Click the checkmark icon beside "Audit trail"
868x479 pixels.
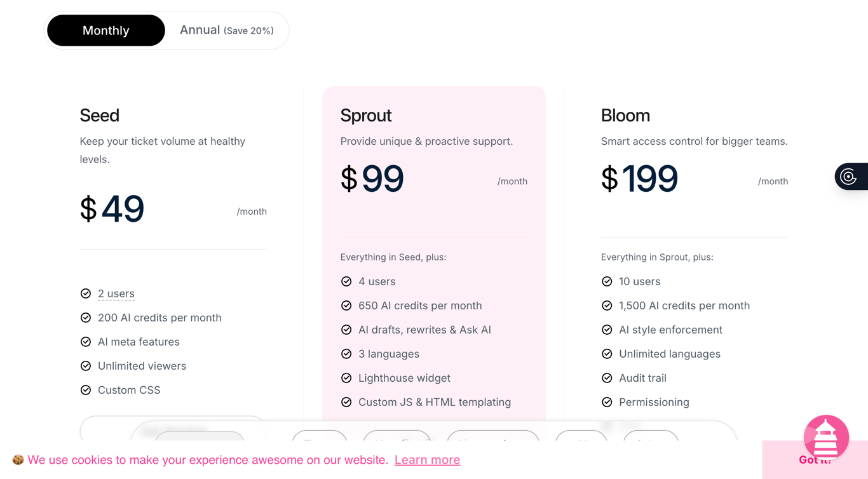pos(607,377)
